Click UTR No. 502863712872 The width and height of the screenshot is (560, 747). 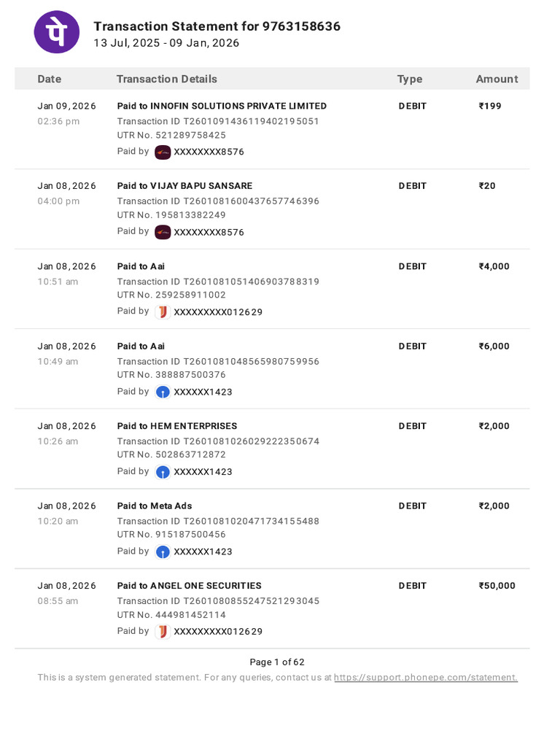pyautogui.click(x=171, y=454)
